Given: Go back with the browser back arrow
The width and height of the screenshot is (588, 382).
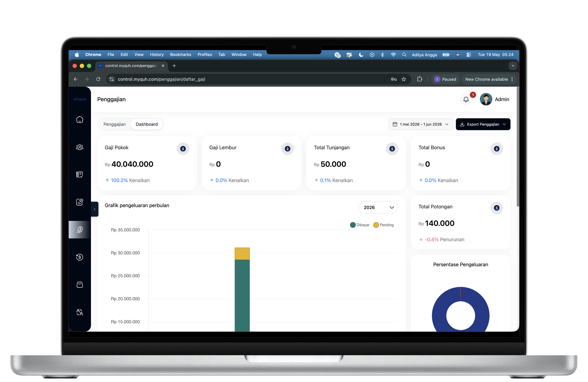Looking at the screenshot, I should (x=76, y=79).
